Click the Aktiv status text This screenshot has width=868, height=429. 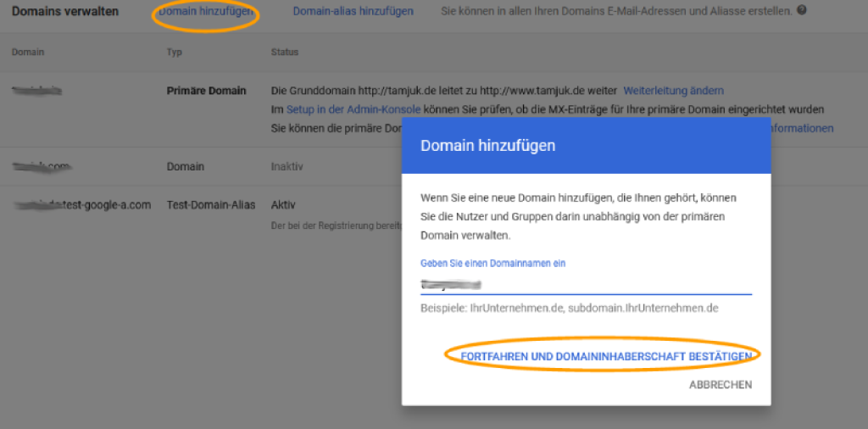283,205
